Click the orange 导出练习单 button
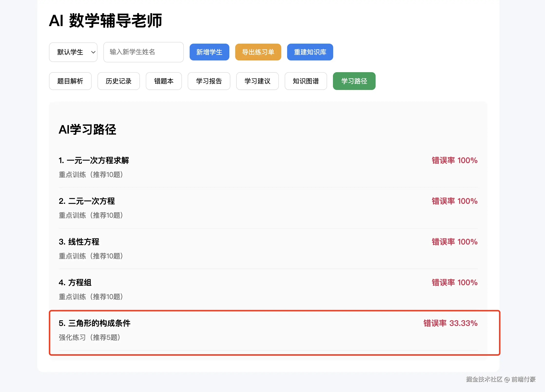This screenshot has width=545, height=392. click(x=258, y=52)
